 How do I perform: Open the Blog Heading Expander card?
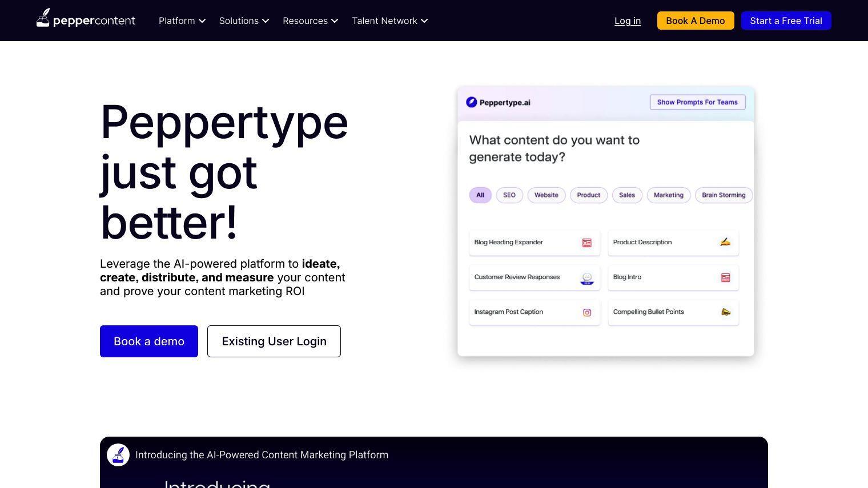535,243
